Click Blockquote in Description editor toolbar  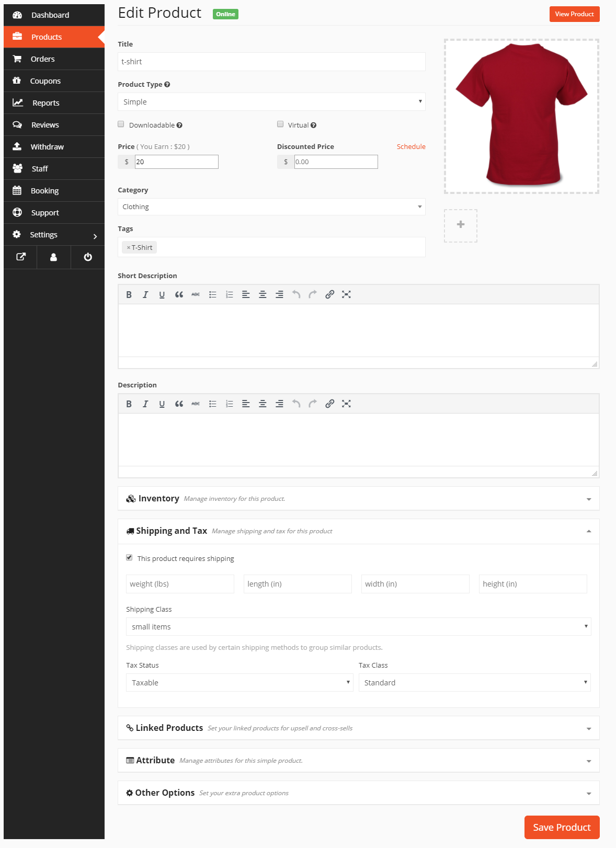click(179, 404)
